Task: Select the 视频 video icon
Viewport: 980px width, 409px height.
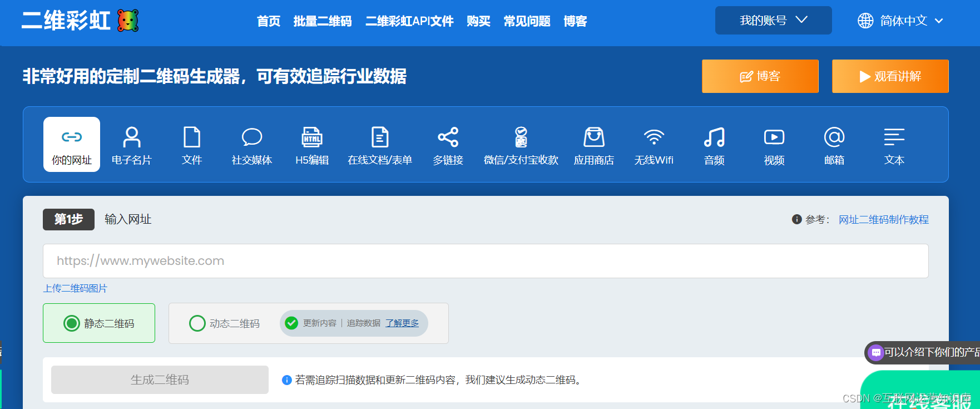Action: tap(774, 137)
